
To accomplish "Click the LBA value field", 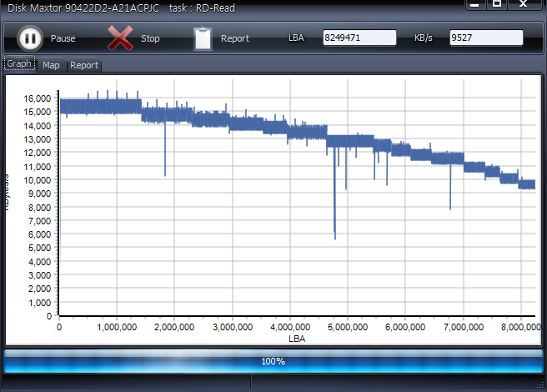I will point(359,38).
